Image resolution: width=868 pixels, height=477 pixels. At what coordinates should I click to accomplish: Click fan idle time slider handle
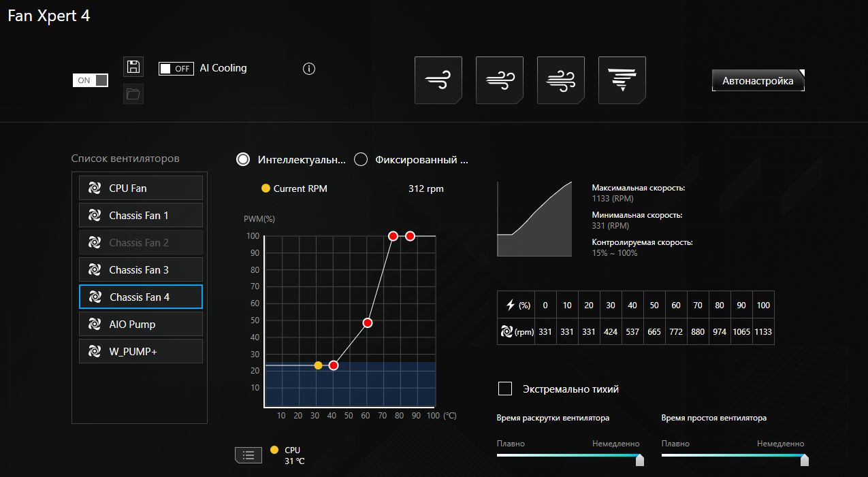coord(805,461)
